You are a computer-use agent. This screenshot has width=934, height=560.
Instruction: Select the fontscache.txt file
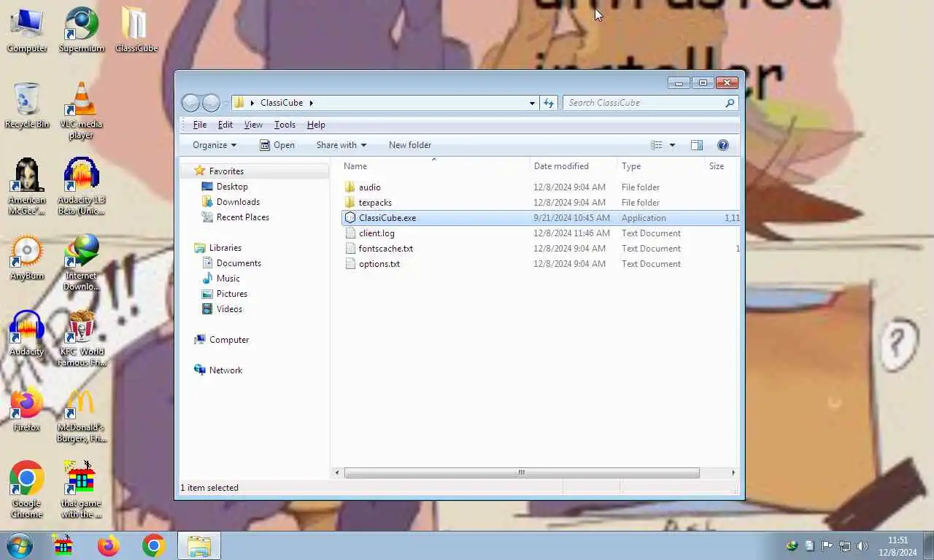(x=385, y=249)
